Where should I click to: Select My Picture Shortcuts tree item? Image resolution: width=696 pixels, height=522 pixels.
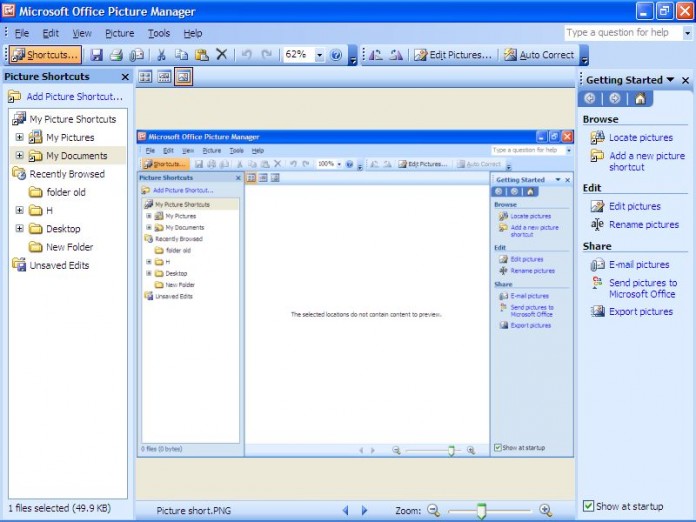click(x=72, y=119)
